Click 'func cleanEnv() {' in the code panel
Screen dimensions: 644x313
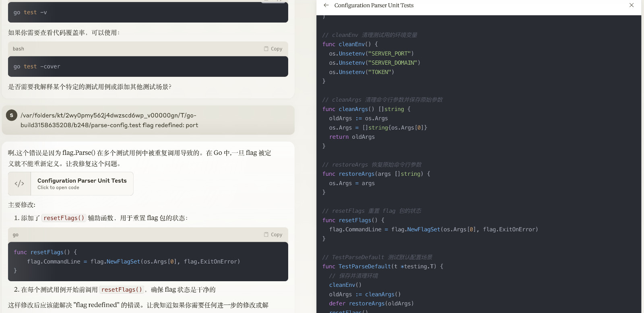tap(350, 44)
